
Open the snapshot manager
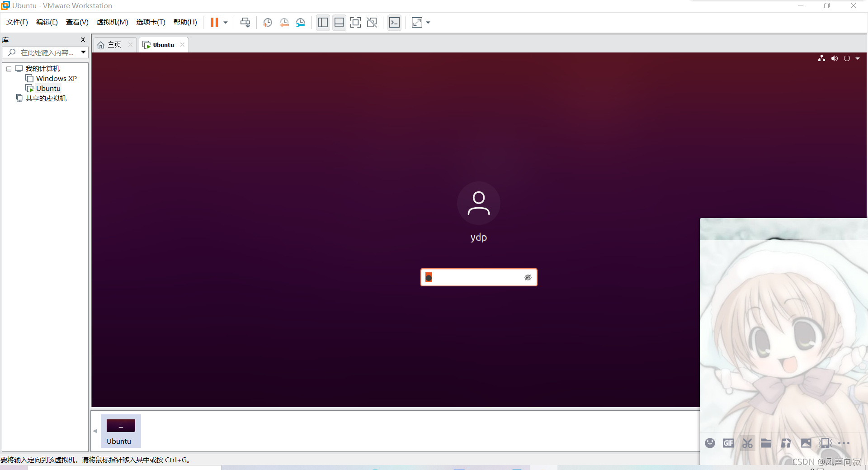tap(300, 22)
